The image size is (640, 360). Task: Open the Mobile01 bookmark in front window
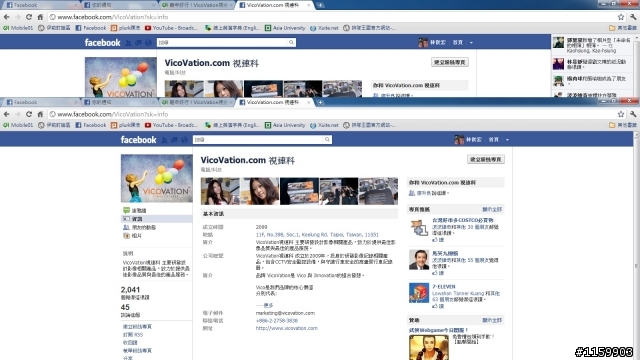tap(18, 125)
